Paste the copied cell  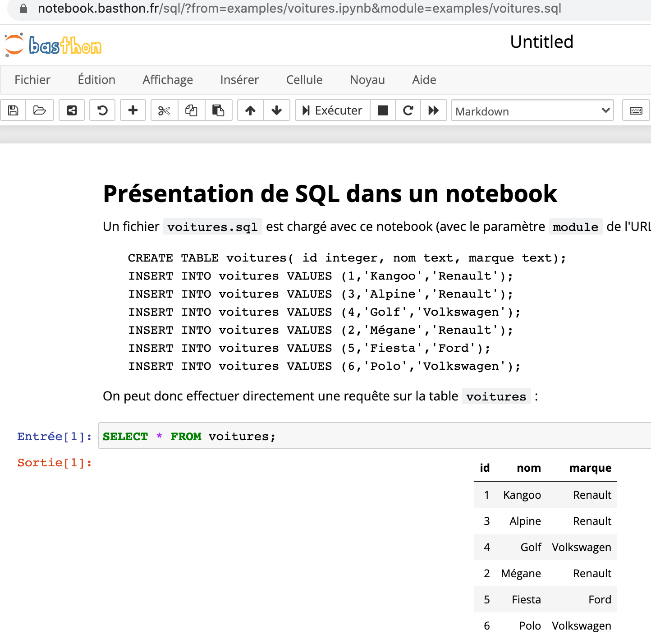(x=219, y=110)
